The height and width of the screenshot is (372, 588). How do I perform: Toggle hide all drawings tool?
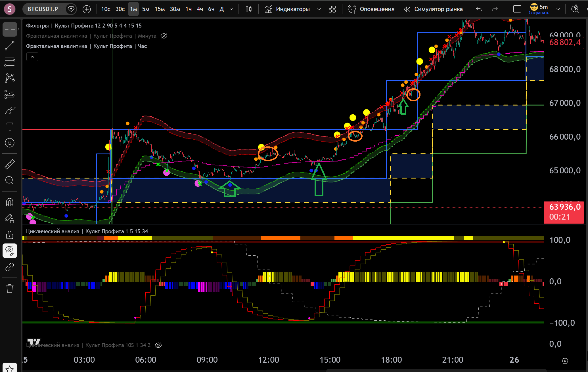[x=10, y=251]
